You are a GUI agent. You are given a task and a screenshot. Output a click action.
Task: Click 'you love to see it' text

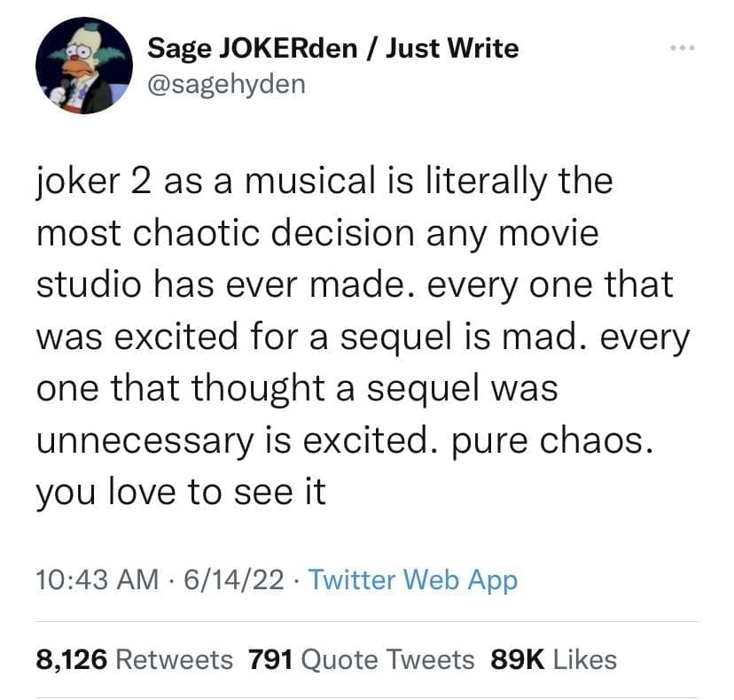pos(181,491)
